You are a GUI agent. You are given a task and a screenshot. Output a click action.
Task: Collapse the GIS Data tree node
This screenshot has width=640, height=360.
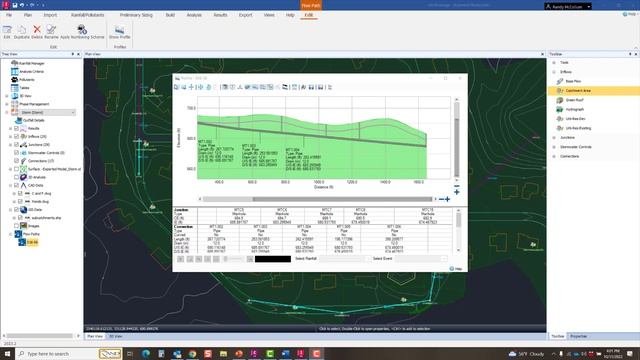[x=11, y=210]
